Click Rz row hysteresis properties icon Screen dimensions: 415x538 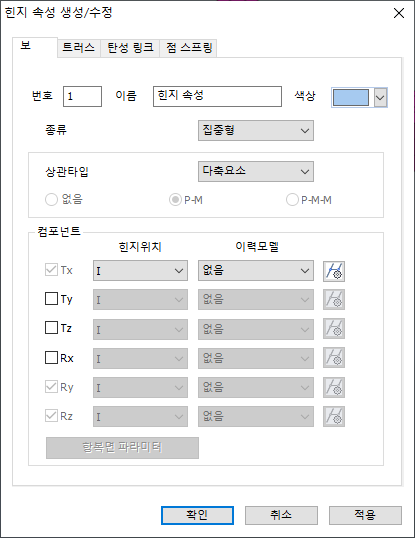click(x=334, y=417)
